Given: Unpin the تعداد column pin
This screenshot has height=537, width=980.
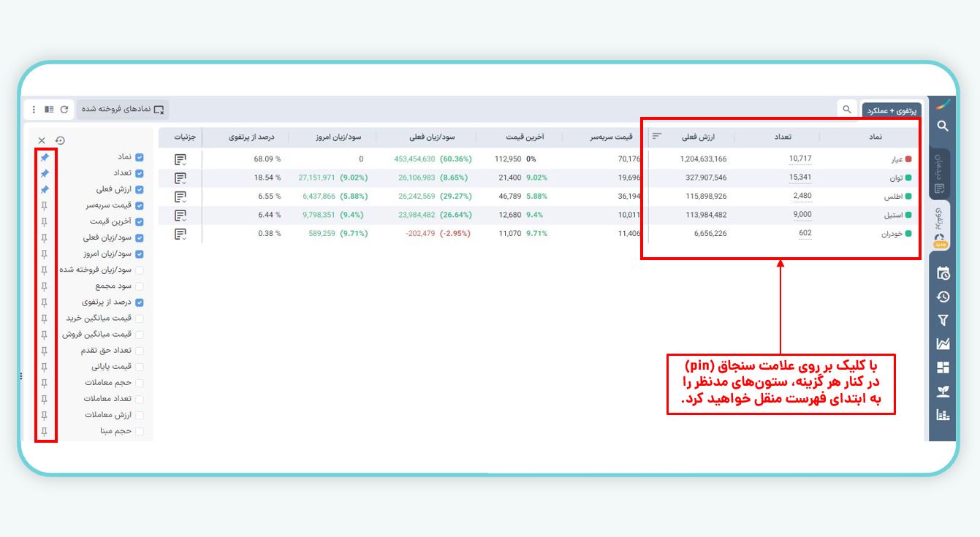Looking at the screenshot, I should [45, 173].
